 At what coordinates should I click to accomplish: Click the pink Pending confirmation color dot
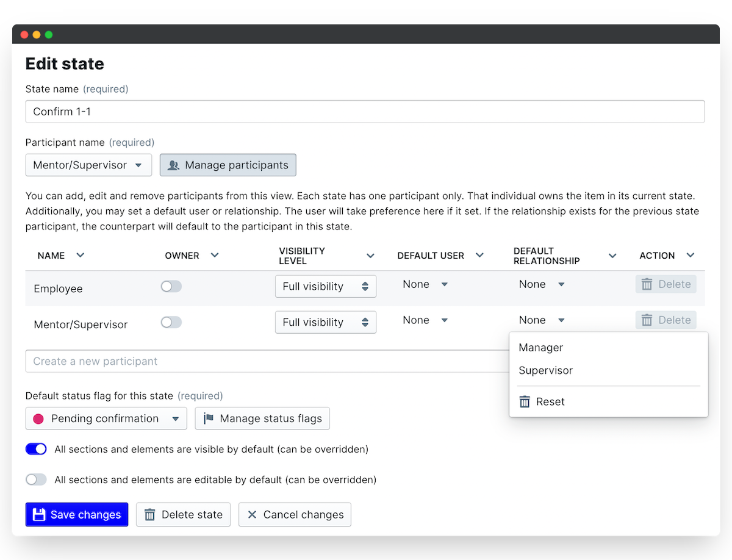(38, 419)
